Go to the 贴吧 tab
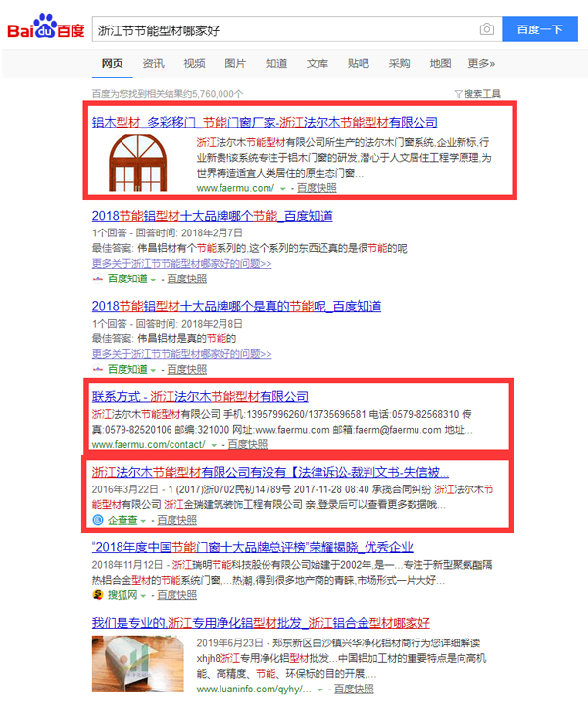The height and width of the screenshot is (716, 588). click(359, 63)
